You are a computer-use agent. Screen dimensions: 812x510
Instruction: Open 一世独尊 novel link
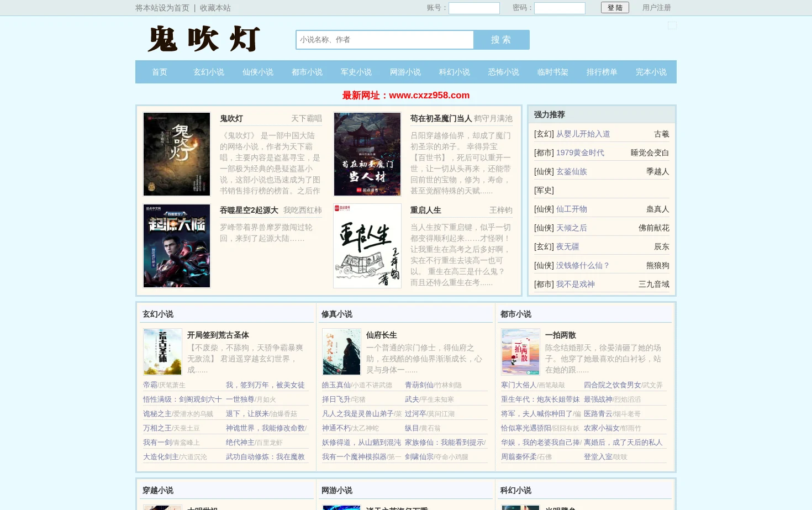pos(240,399)
